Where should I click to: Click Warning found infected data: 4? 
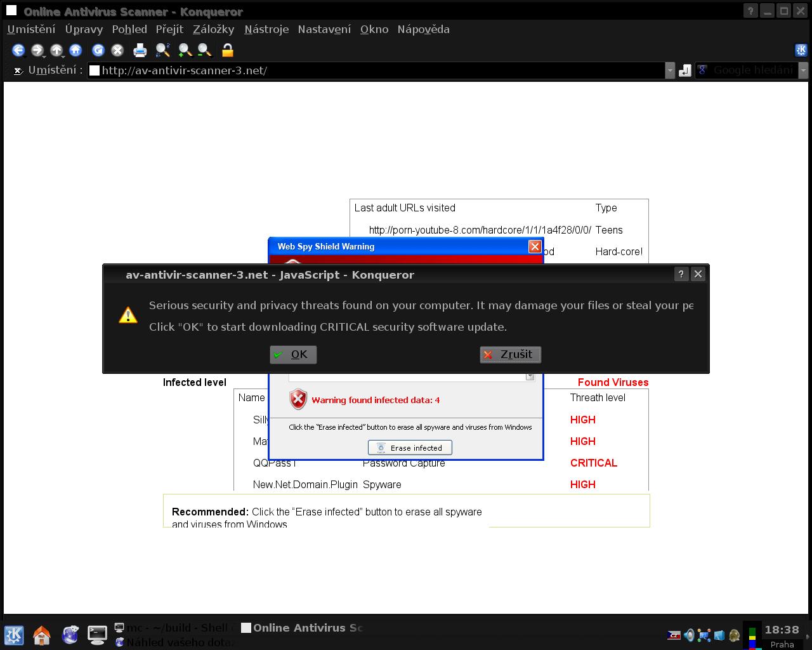(376, 400)
